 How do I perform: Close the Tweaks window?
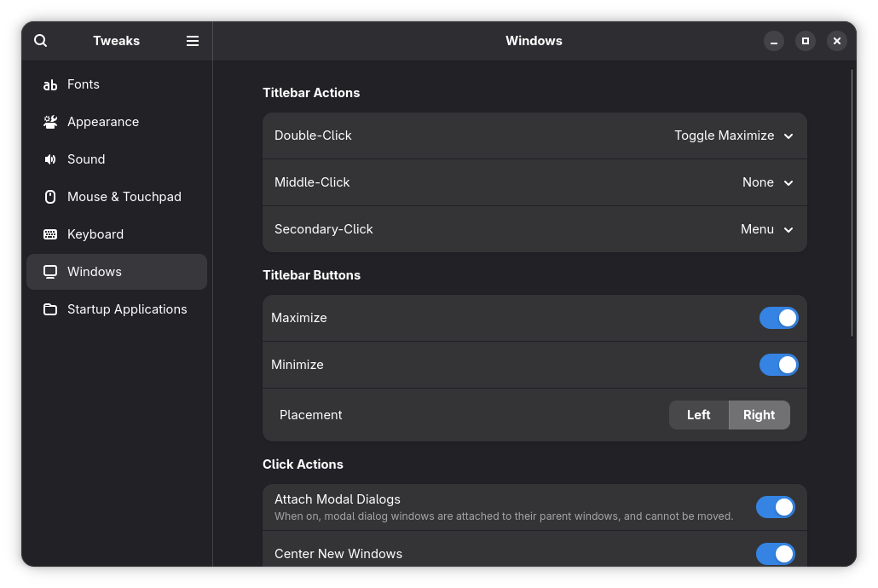click(x=836, y=41)
